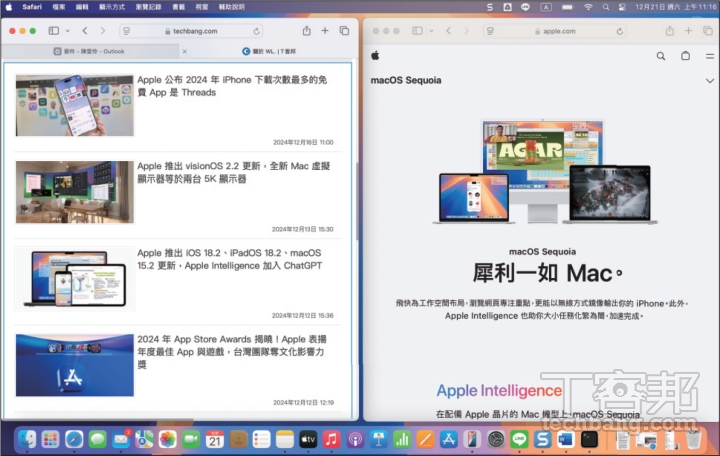Click the battery status icon
Viewport: 720px width, 456px height.
pos(568,7)
